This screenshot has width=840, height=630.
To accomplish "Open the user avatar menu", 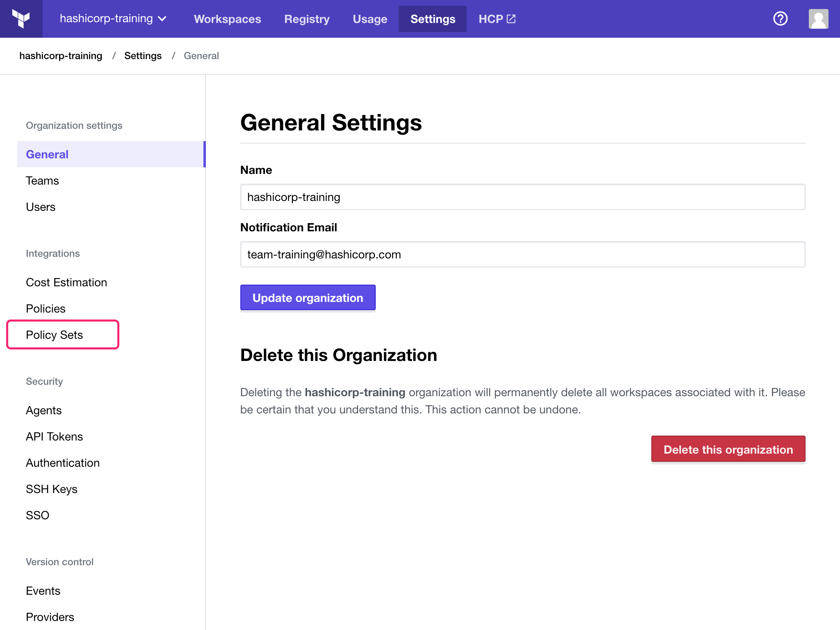I will tap(818, 19).
